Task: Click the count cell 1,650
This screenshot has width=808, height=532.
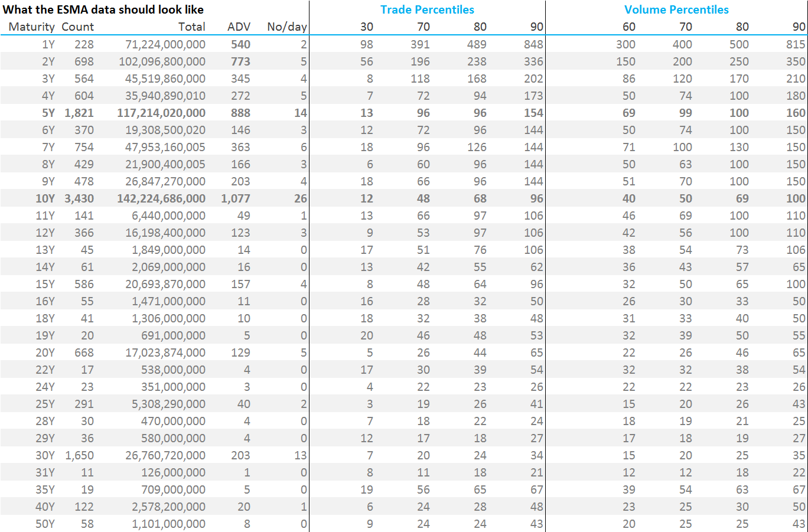Action: [x=79, y=455]
